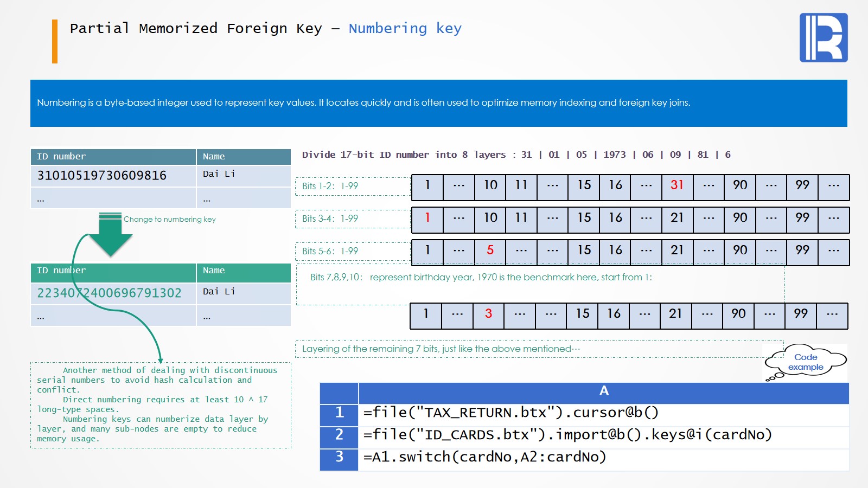Click 'Change to numbering key' label
Screen dimensions: 868x488
pos(169,220)
